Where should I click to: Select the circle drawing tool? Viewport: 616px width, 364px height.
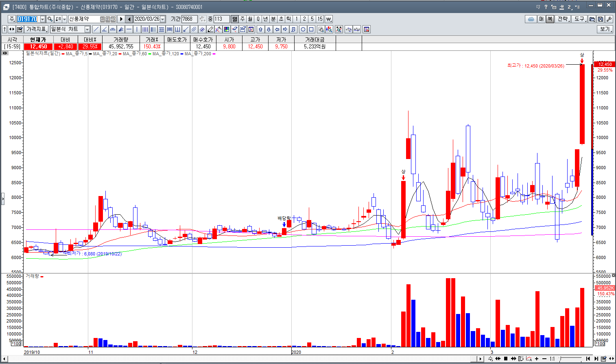(303, 29)
